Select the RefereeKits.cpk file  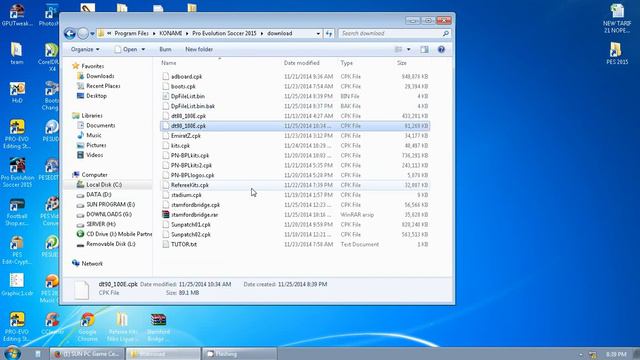coord(190,185)
